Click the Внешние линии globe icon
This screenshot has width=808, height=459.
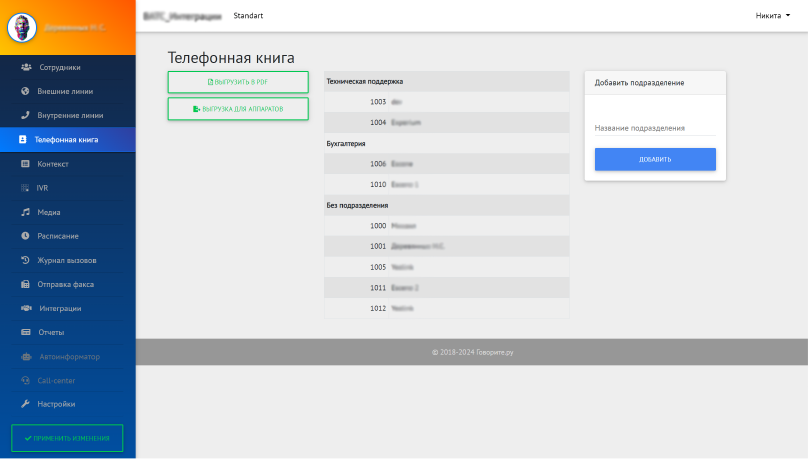tap(25, 92)
